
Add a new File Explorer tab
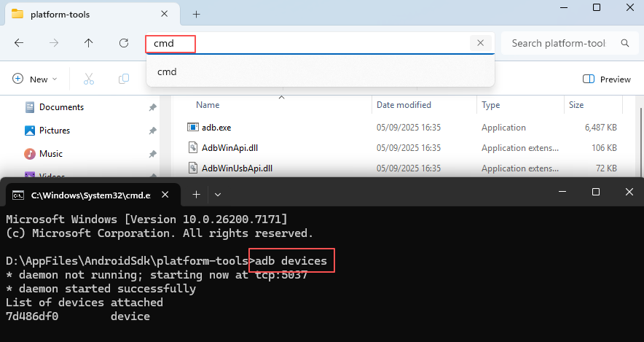[197, 14]
